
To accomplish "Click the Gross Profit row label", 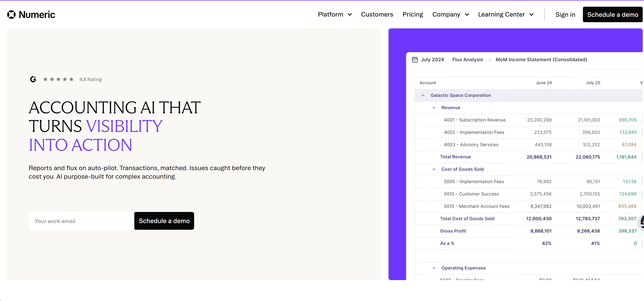I will [453, 231].
